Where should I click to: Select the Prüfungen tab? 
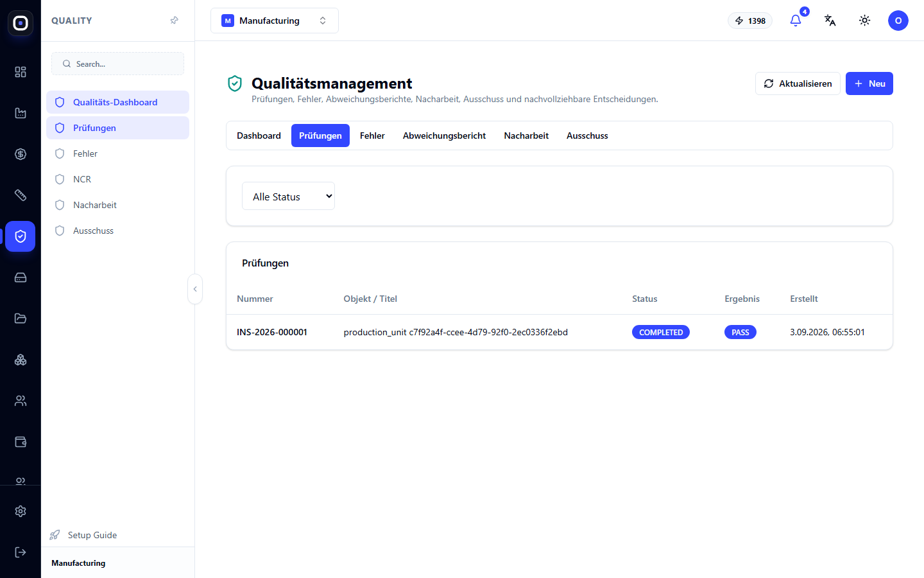(x=320, y=136)
